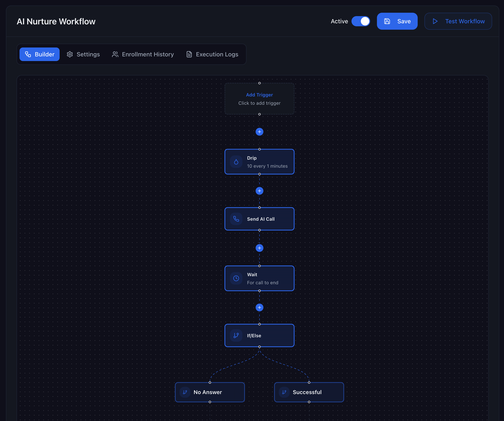Viewport: 504px width, 421px height.
Task: Open the Enrollment History tab
Action: [143, 54]
